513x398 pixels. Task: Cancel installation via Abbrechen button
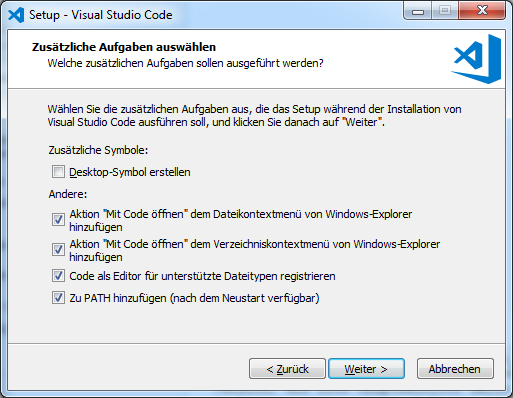click(x=455, y=369)
